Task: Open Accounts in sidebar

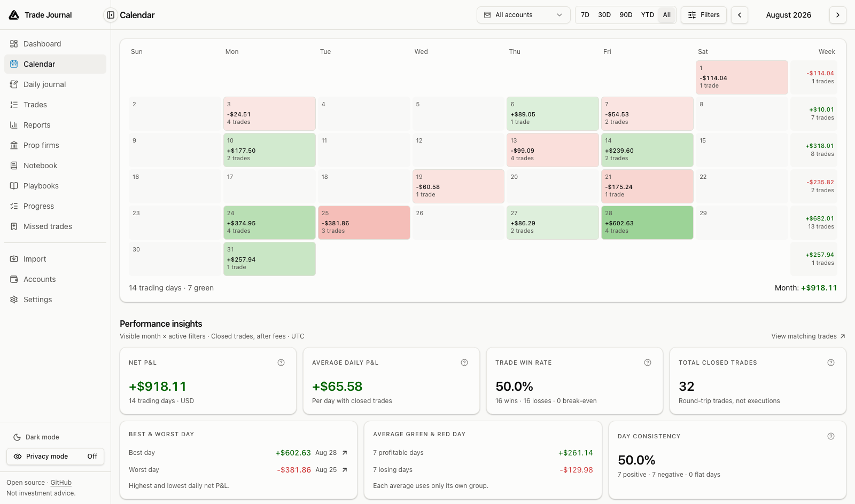Action: click(x=55, y=279)
